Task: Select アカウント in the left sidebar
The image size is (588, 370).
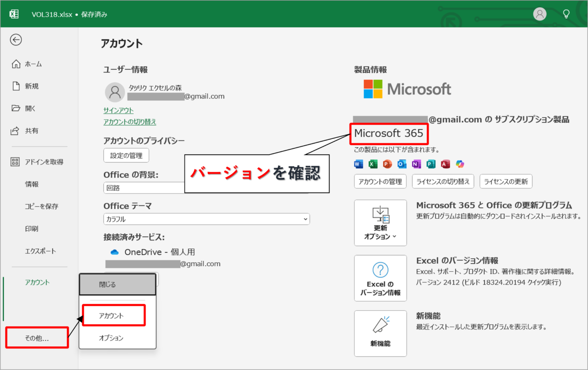Action: pos(37,282)
